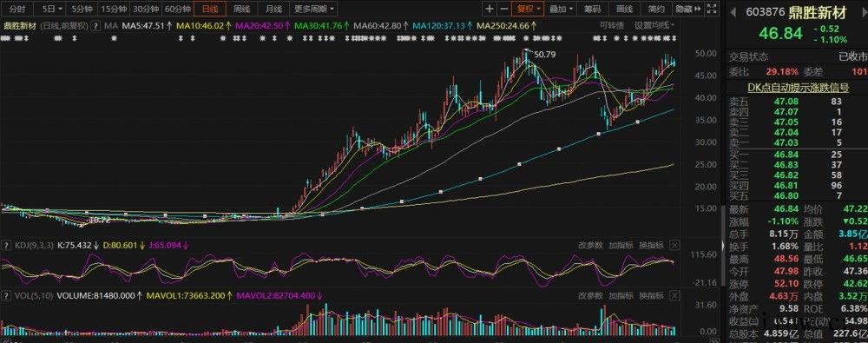Viewport: 868px width, 343px height.
Task: Click the 卖五 47.08 order row
Action: point(798,102)
